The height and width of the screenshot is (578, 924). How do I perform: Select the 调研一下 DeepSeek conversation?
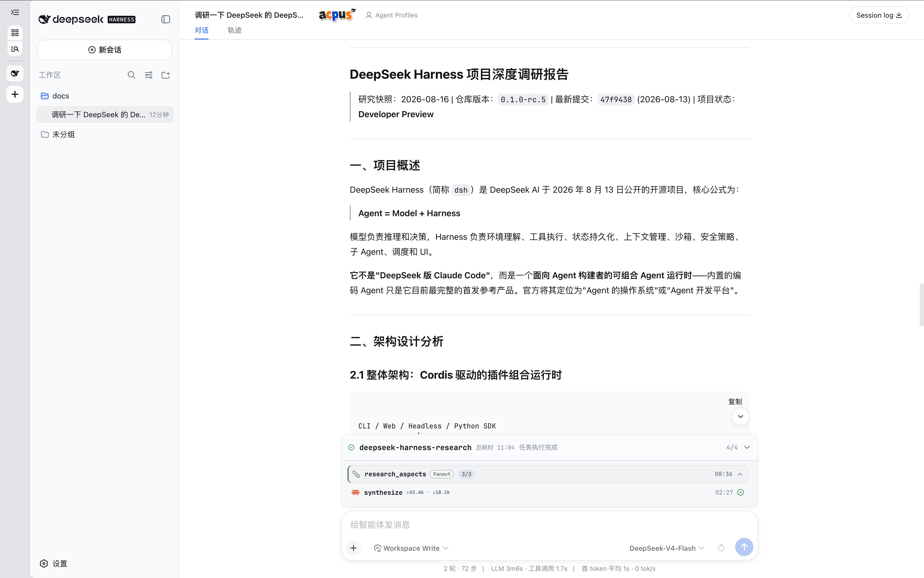[105, 115]
